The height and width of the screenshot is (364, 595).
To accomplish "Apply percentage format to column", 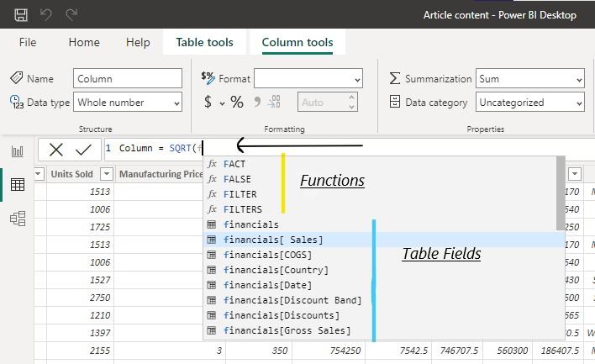I will coord(237,102).
